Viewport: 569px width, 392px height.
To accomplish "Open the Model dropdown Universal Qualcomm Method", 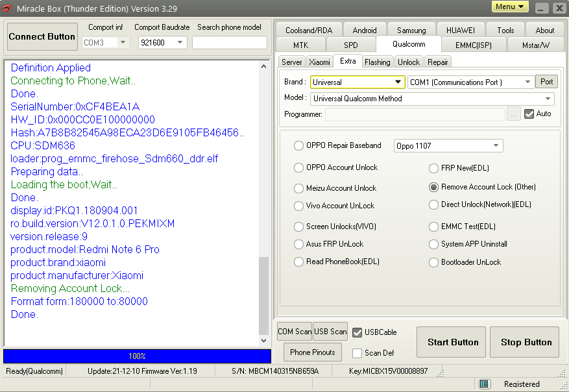I will tap(432, 99).
